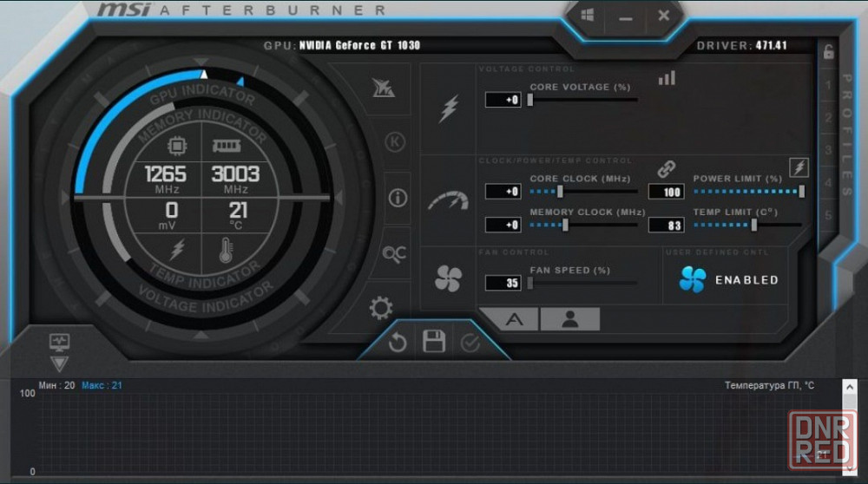Detach the hardware monitor window icon
Viewport: 868px width, 484px height.
coord(59,342)
